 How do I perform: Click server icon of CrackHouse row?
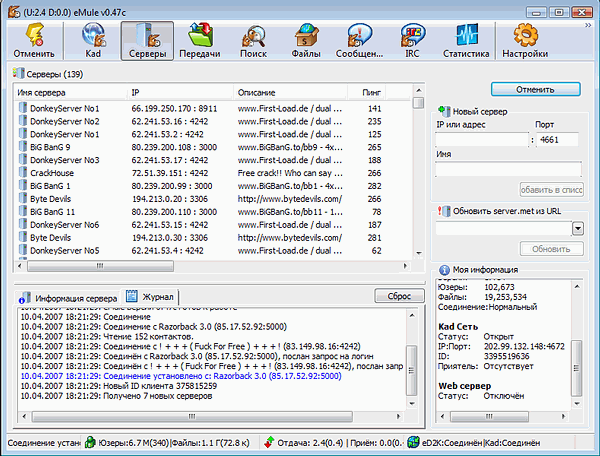[x=23, y=172]
